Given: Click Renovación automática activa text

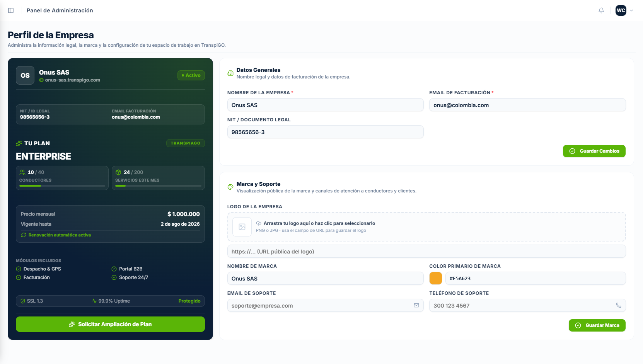Looking at the screenshot, I should click(60, 235).
